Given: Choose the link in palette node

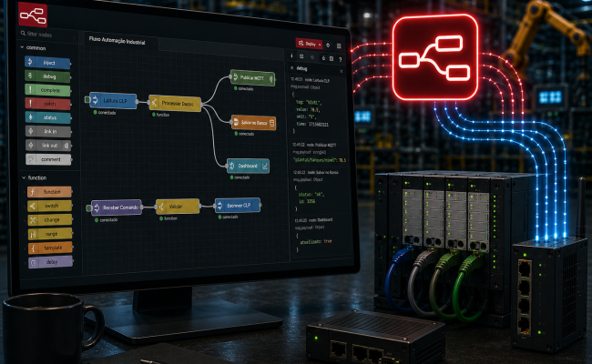Looking at the screenshot, I should point(48,131).
